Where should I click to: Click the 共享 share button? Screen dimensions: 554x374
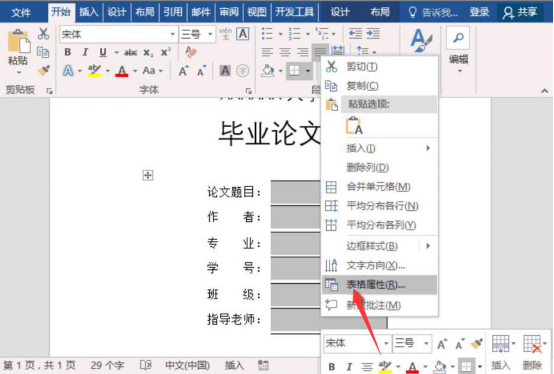pos(520,12)
